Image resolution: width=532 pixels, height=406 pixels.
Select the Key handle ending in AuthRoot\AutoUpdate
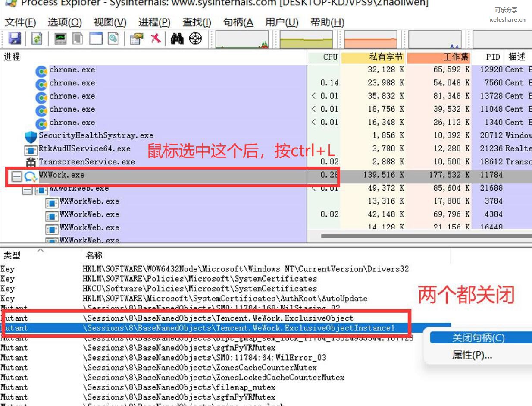click(x=225, y=299)
